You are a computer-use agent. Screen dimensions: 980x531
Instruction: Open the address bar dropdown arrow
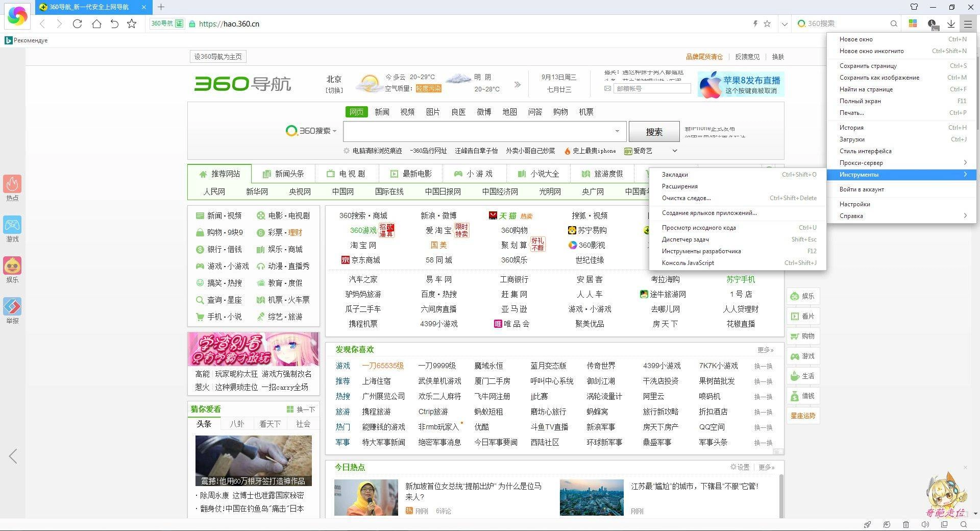(x=785, y=24)
